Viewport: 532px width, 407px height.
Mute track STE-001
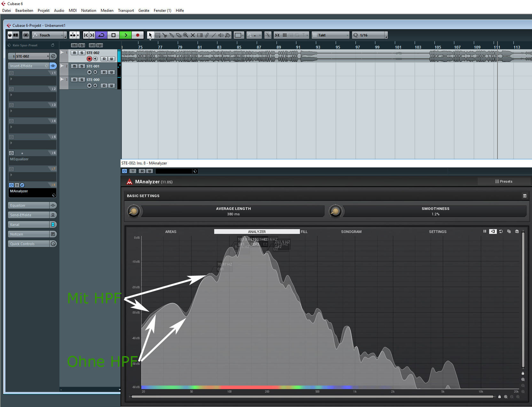pos(74,66)
